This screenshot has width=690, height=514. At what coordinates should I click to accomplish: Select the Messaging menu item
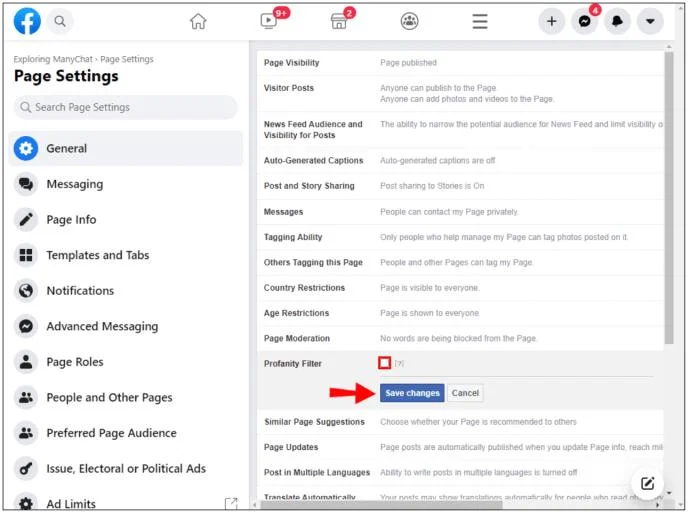(x=126, y=184)
